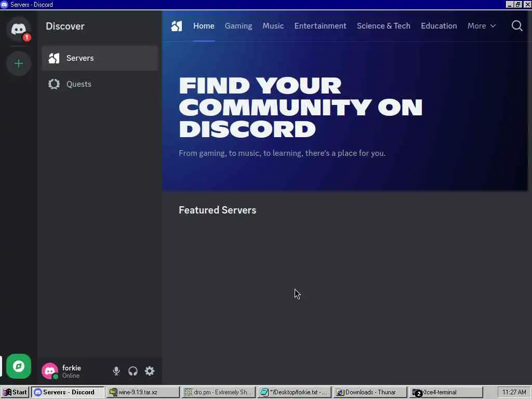Mute microphone in user panel
The height and width of the screenshot is (399, 532).
click(116, 371)
